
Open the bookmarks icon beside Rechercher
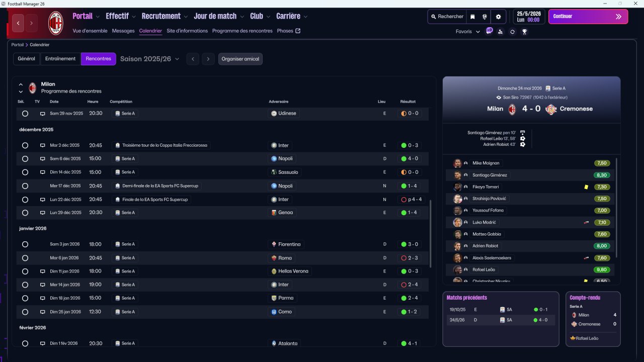[472, 17]
